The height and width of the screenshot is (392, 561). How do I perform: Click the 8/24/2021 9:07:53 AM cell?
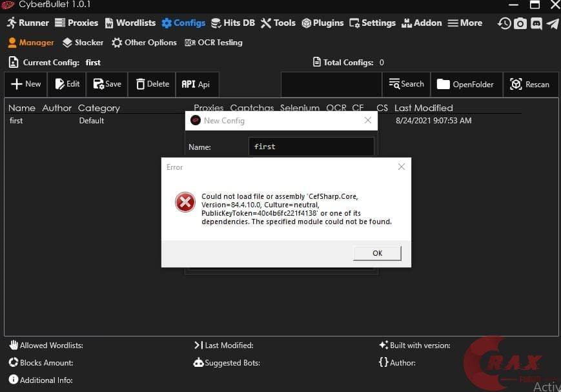[434, 121]
